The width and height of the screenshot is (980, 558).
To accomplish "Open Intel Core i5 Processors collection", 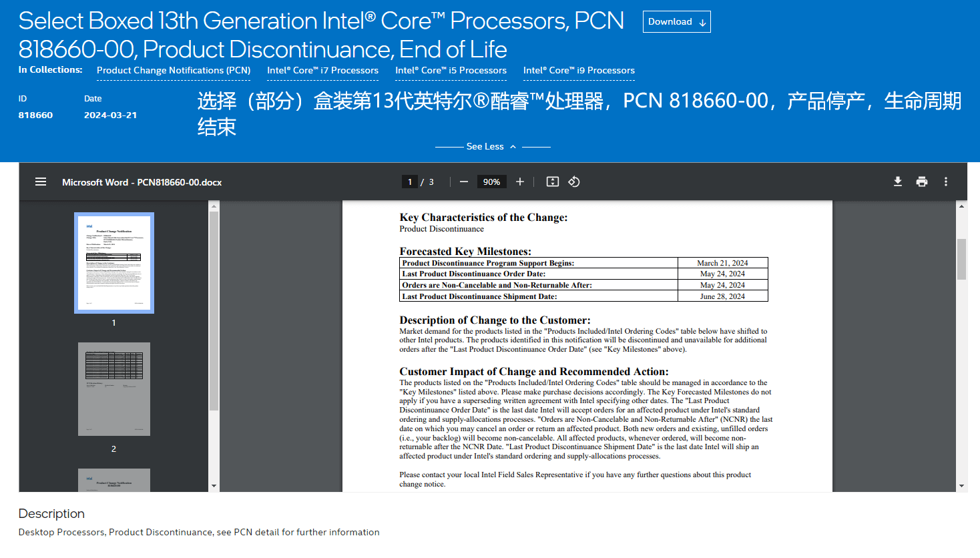I will tap(451, 70).
